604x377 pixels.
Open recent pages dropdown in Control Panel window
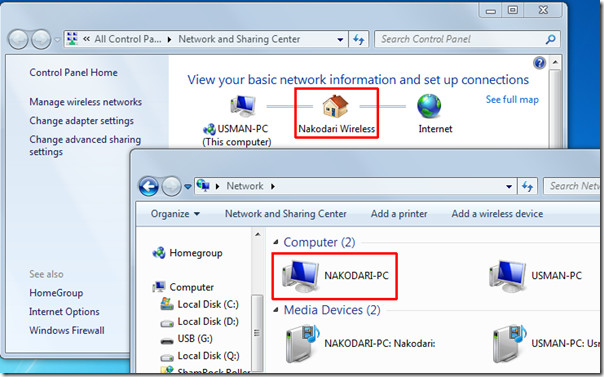[57, 40]
